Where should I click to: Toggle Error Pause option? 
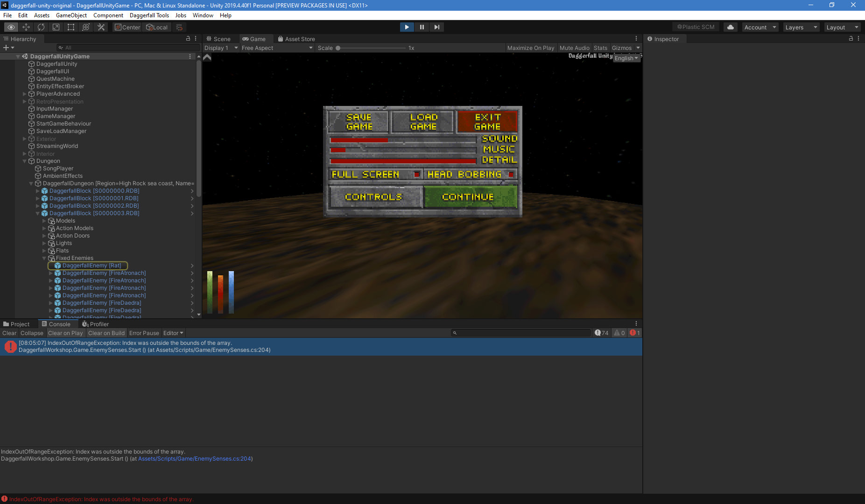144,333
